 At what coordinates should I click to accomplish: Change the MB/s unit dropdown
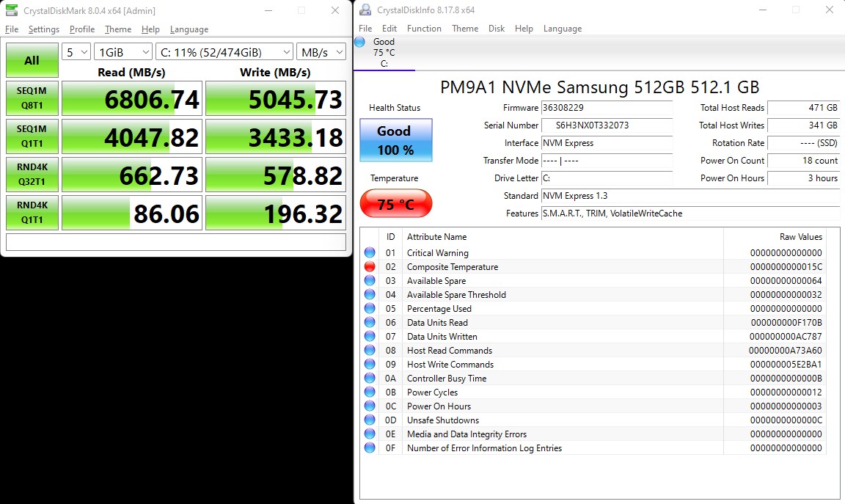(x=321, y=52)
